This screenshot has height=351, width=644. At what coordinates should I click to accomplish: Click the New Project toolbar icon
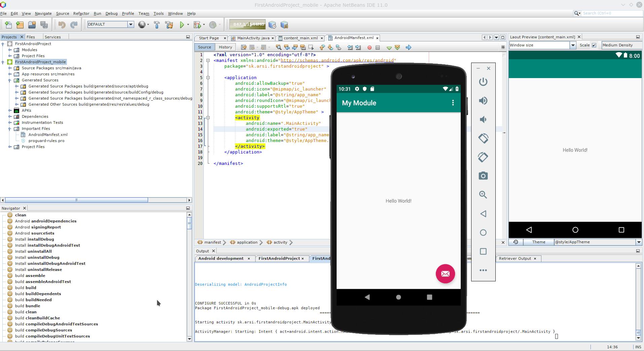(20, 25)
